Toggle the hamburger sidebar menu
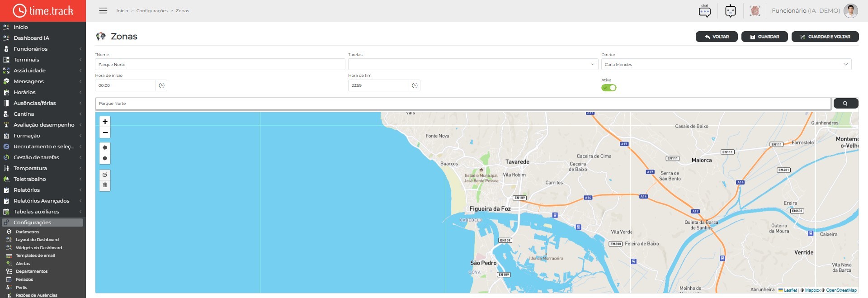Screen dimensions: 868x298 pos(103,10)
